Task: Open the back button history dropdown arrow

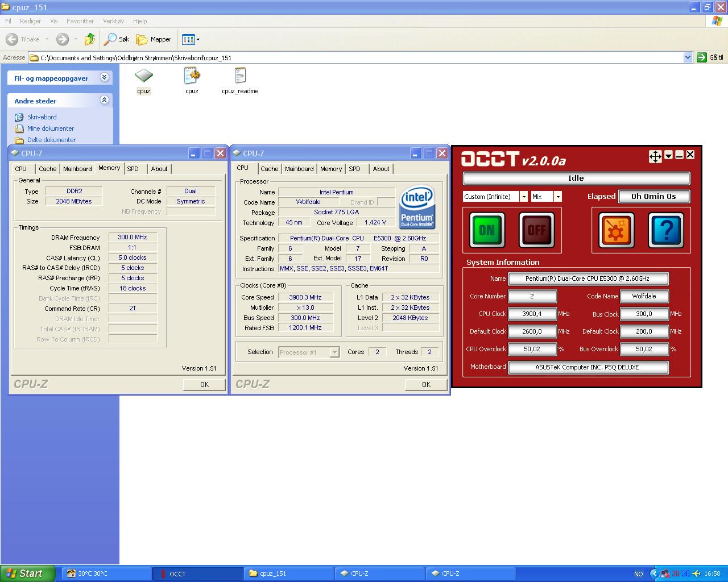Action: (47, 39)
